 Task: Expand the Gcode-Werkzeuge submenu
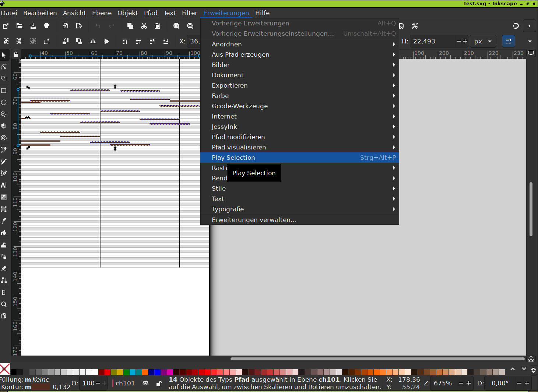pyautogui.click(x=300, y=106)
